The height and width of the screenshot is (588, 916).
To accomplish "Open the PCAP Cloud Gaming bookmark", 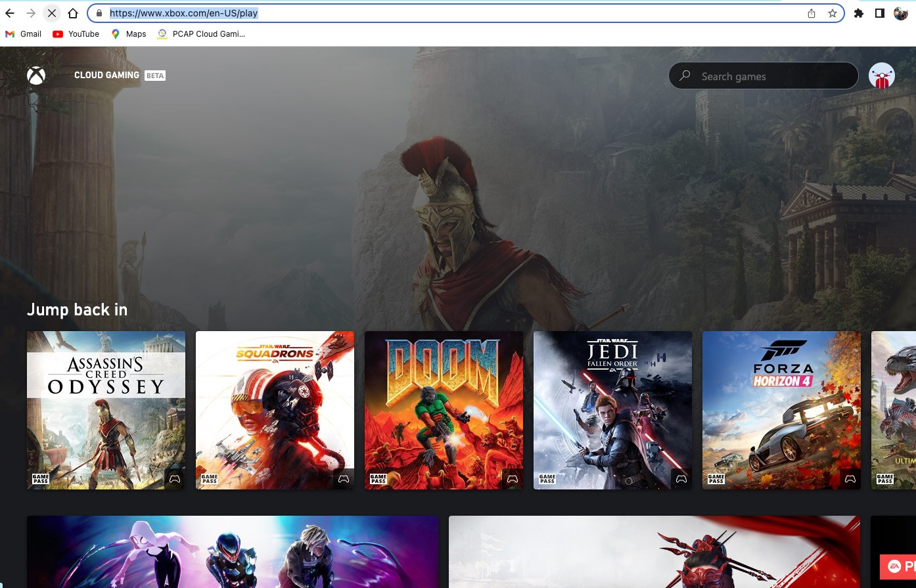I will tap(201, 34).
